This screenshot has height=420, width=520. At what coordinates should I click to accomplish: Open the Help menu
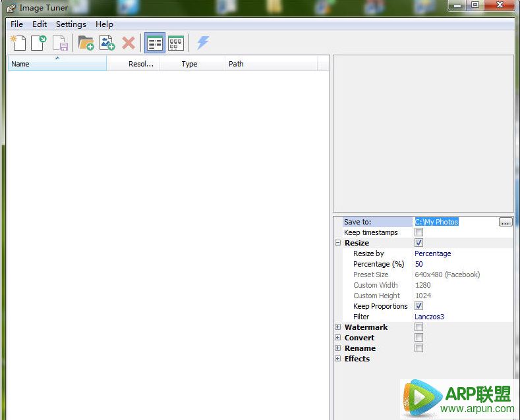point(104,24)
